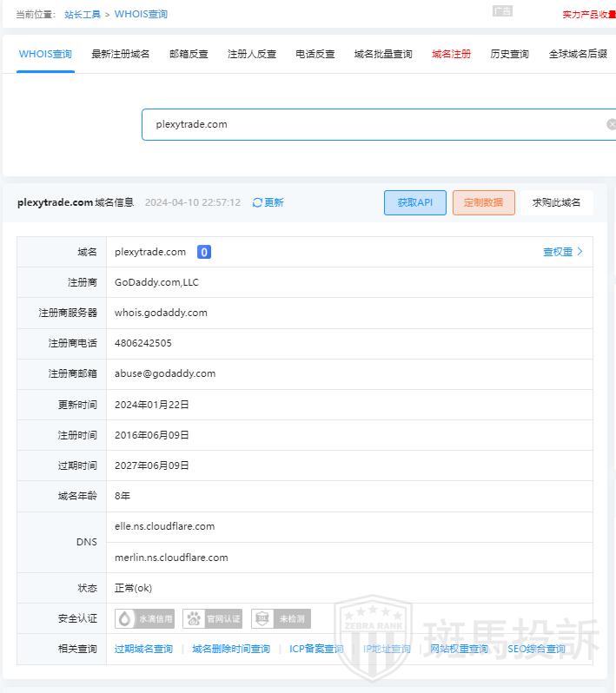Click the red 域名注册 tab
Screen dimensions: 616x693
451,54
